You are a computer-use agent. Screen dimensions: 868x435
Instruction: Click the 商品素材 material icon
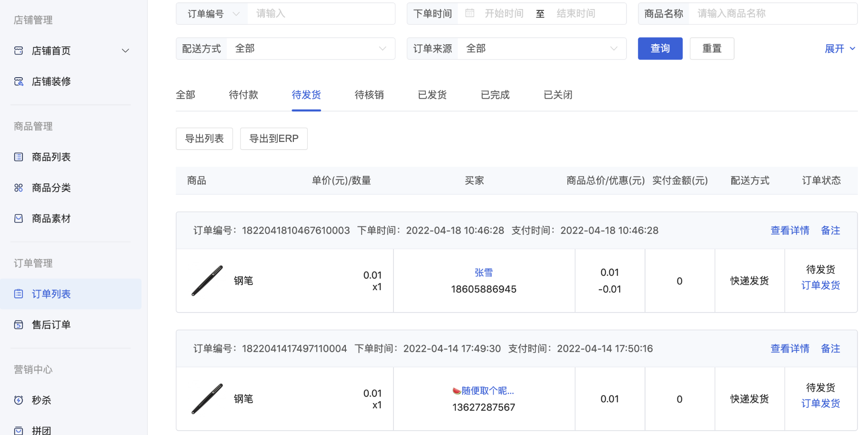click(x=19, y=218)
